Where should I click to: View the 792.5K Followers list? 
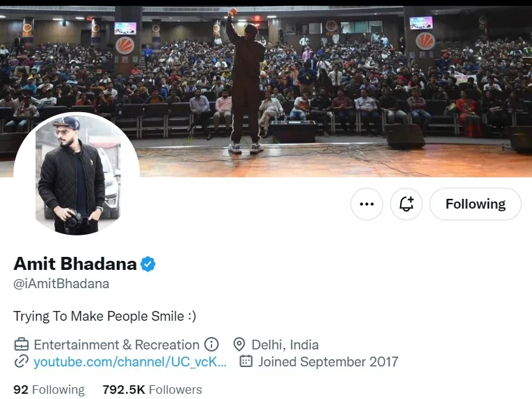point(152,390)
